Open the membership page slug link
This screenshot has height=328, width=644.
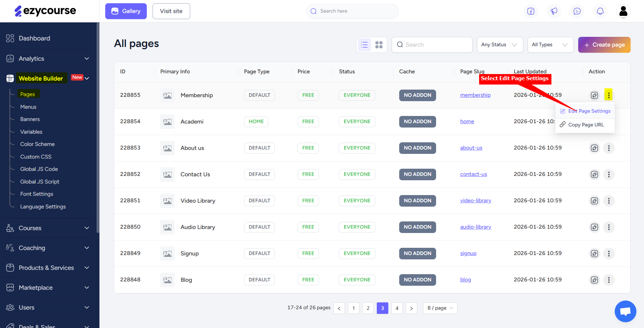click(x=475, y=95)
